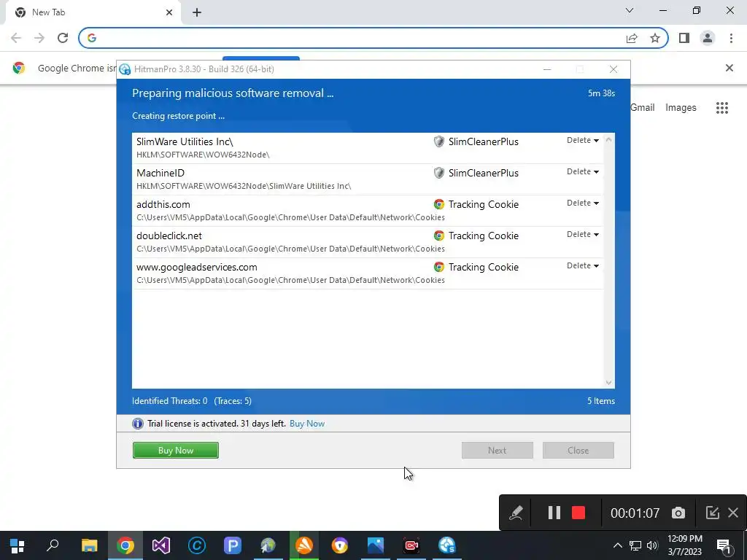Screen dimensions: 747x560
Task: Select the www.googleadservices.com entry
Action: [368, 274]
